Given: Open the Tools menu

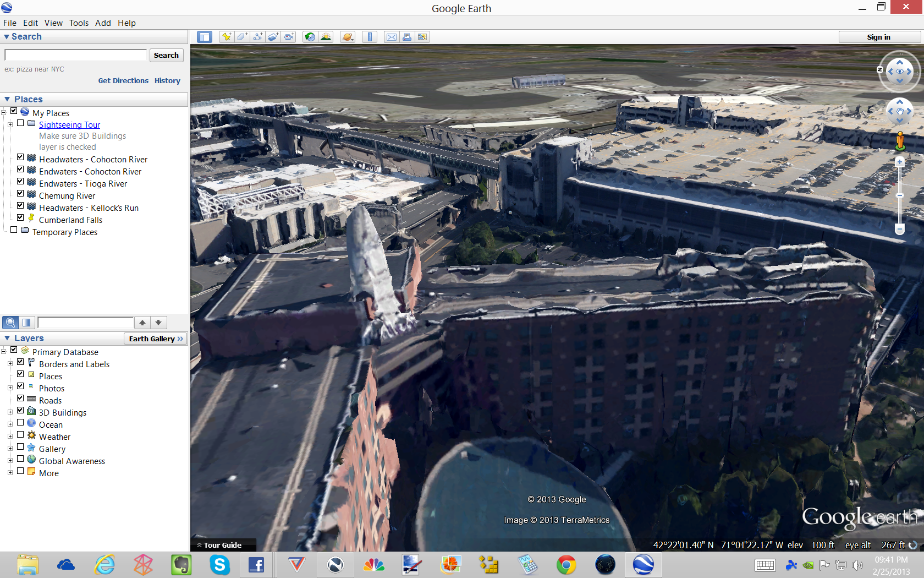Looking at the screenshot, I should 79,23.
